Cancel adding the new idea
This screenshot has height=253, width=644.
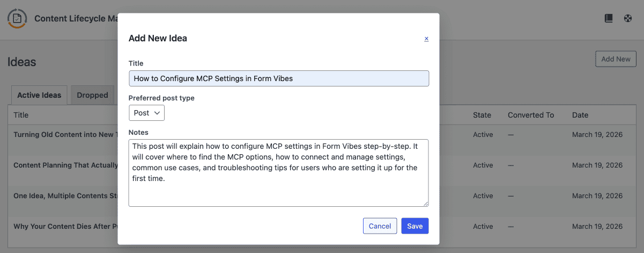(380, 226)
